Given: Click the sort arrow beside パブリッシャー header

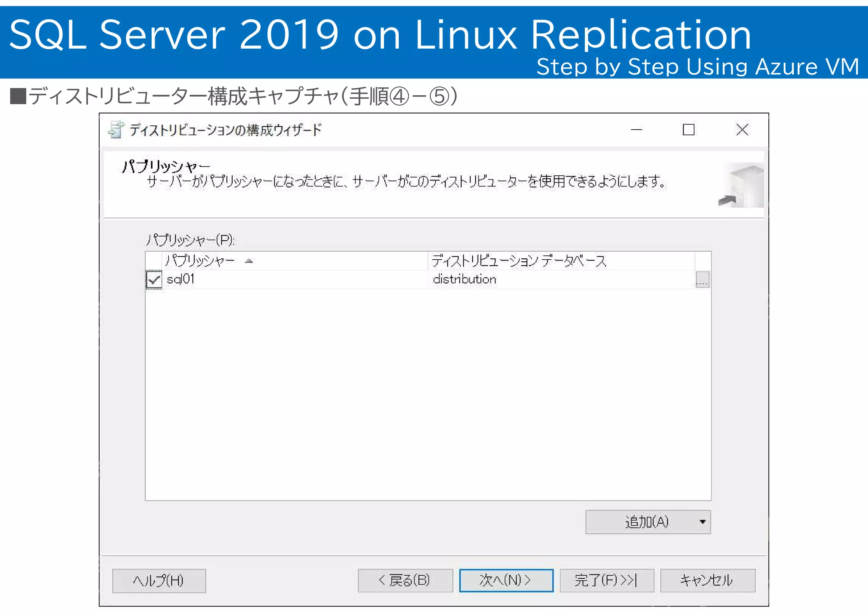Looking at the screenshot, I should [x=249, y=261].
